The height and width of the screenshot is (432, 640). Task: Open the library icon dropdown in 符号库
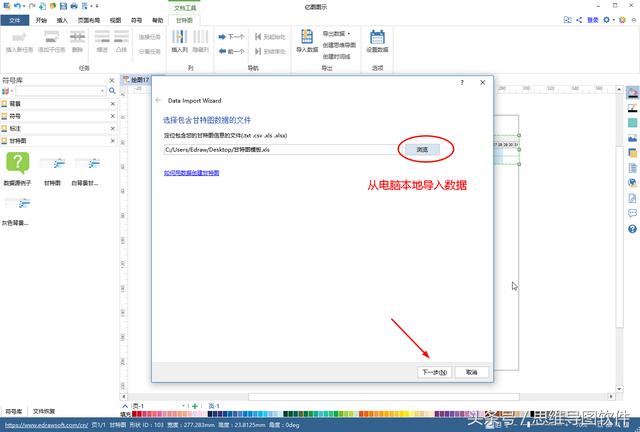coord(7,91)
